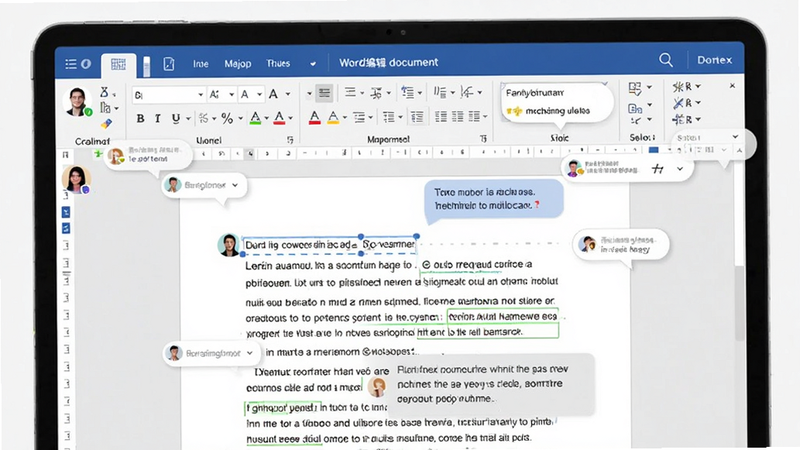The width and height of the screenshot is (800, 450).
Task: Open the font name combo box
Action: [168, 95]
